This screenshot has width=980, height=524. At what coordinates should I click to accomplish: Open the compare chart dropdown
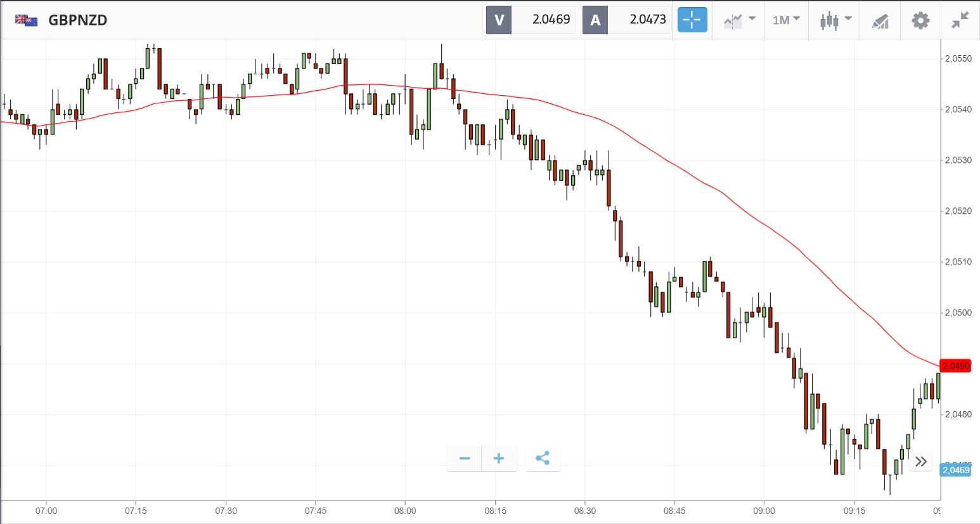pos(739,20)
